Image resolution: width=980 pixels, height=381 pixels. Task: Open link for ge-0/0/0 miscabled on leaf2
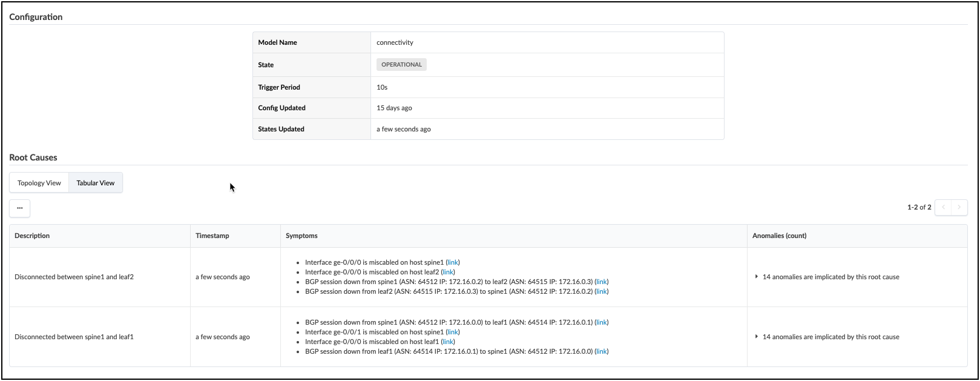(x=448, y=272)
